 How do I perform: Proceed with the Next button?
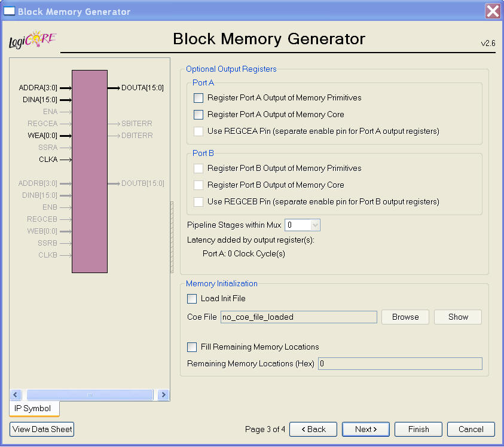(366, 429)
